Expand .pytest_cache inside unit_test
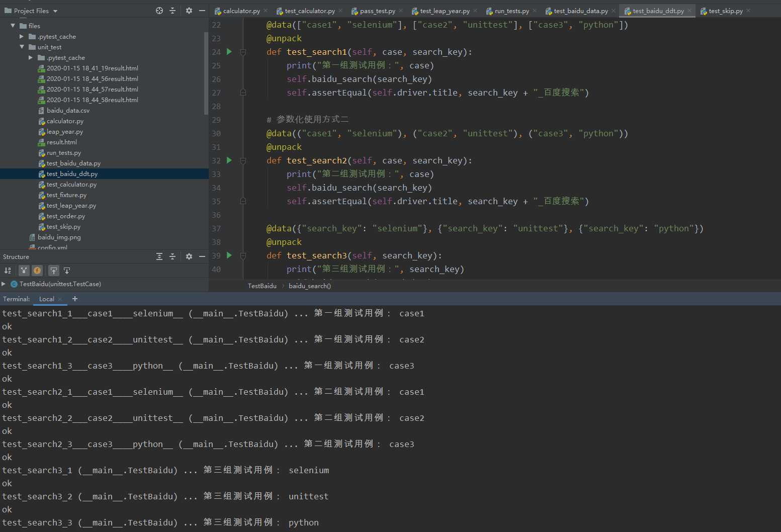Image resolution: width=781 pixels, height=532 pixels. [31, 57]
